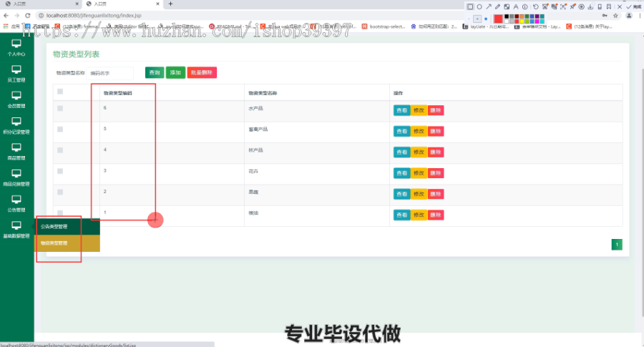Open 公告管理 in the sidebar
The image size is (644, 347).
coord(16,204)
